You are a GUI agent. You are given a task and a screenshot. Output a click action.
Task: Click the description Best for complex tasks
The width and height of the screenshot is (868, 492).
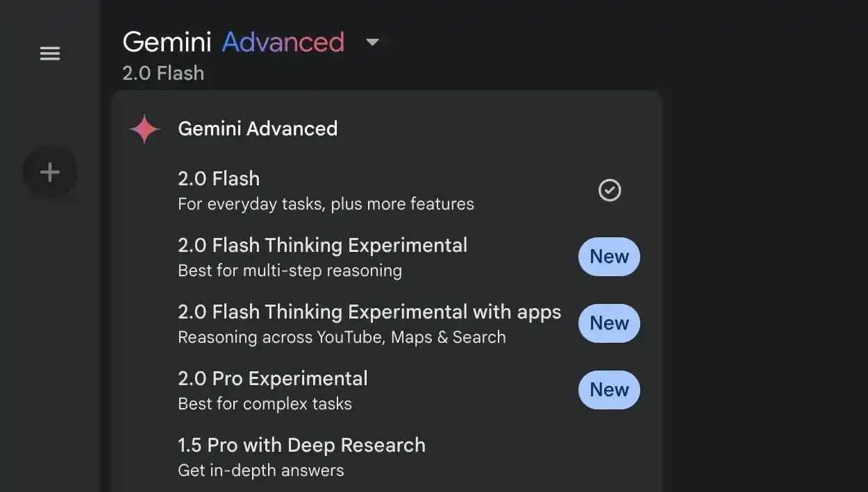[x=265, y=403]
